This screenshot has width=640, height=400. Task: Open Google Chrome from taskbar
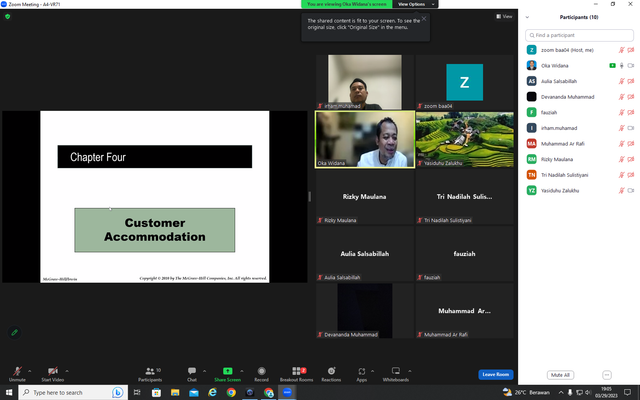point(231,392)
